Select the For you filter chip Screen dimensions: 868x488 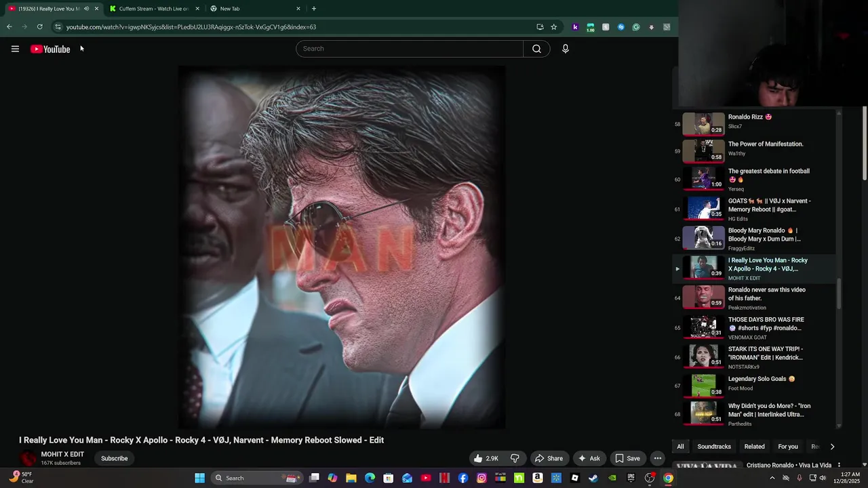[x=788, y=447]
